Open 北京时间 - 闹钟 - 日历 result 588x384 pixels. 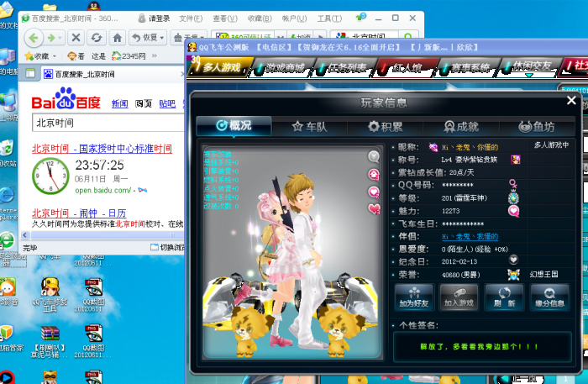(x=79, y=213)
